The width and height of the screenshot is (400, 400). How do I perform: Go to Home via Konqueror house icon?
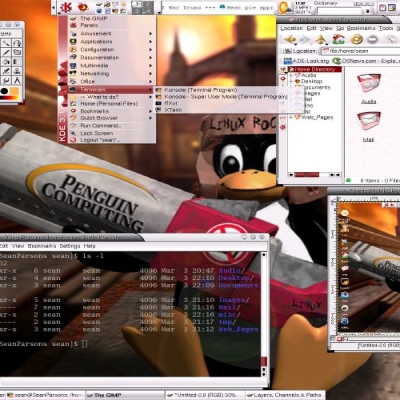(x=338, y=40)
